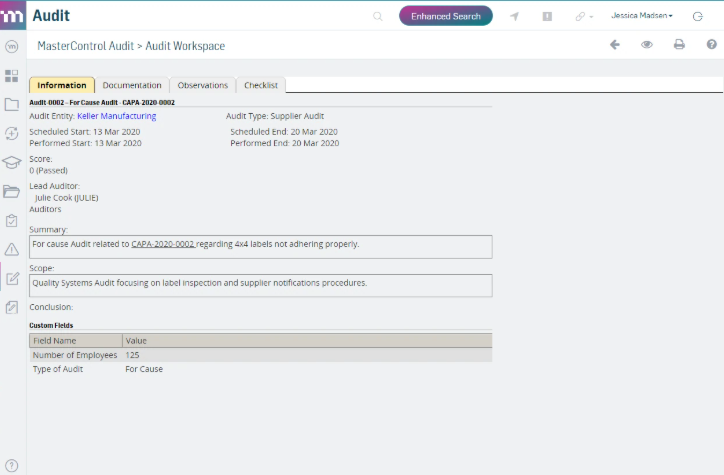Click the Custom Fields heading
Screen dimensions: 724x475
(51, 325)
